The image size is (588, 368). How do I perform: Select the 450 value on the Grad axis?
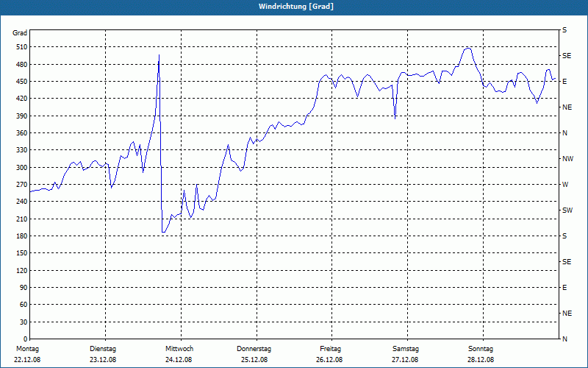tap(22, 82)
